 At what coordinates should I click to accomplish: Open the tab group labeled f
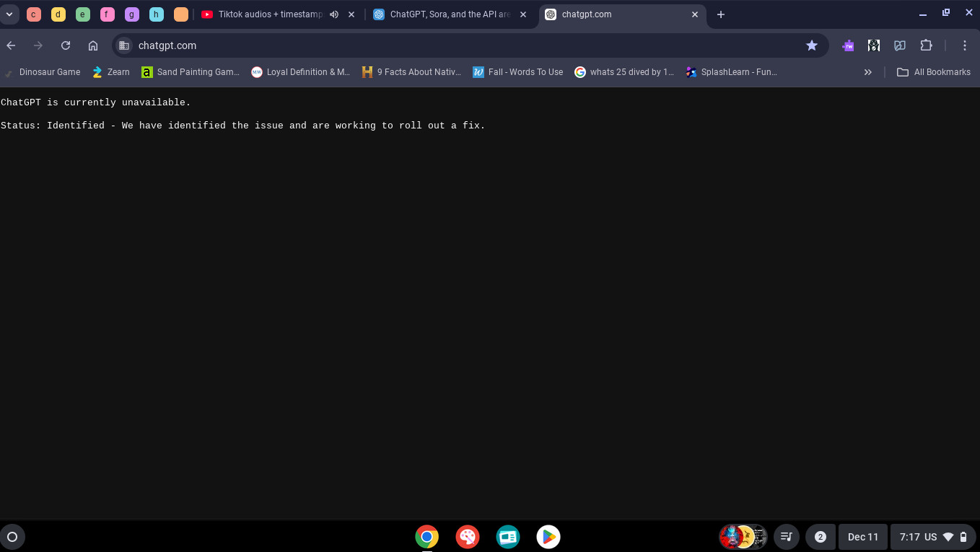pyautogui.click(x=108, y=14)
